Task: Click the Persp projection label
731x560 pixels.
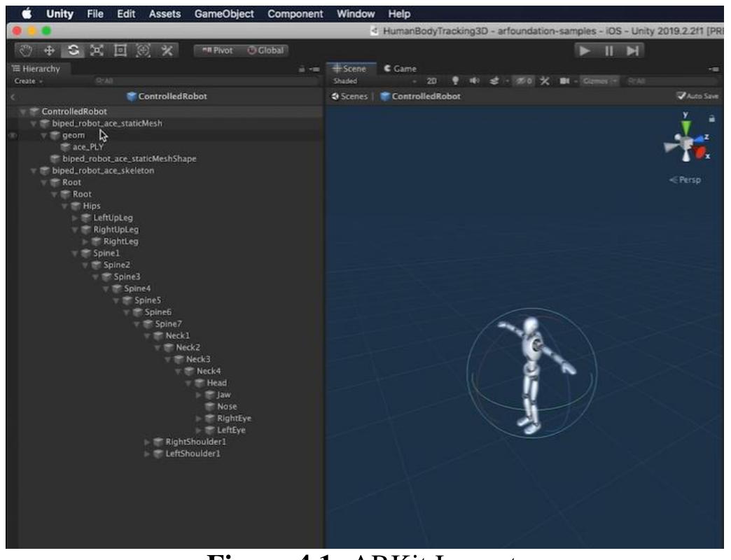Action: pos(685,180)
